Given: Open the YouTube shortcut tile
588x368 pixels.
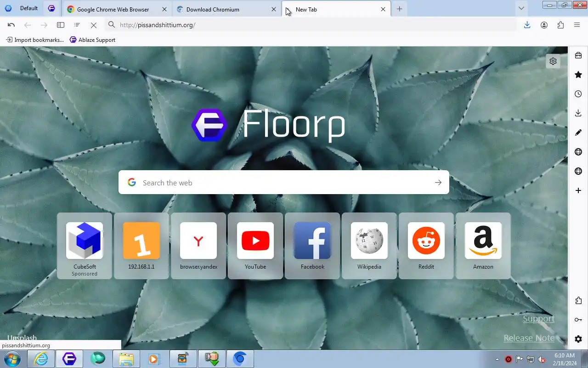Looking at the screenshot, I should pos(255,246).
